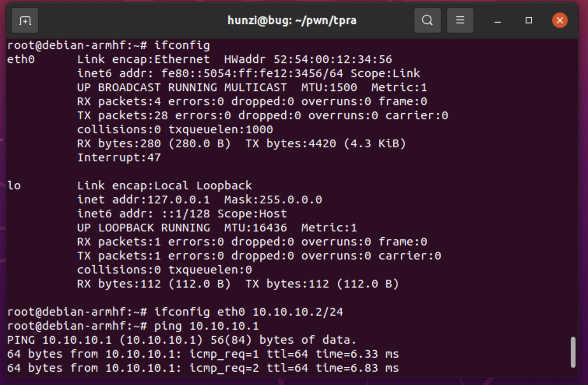Close the terminal window
The image size is (588, 385).
pyautogui.click(x=560, y=20)
